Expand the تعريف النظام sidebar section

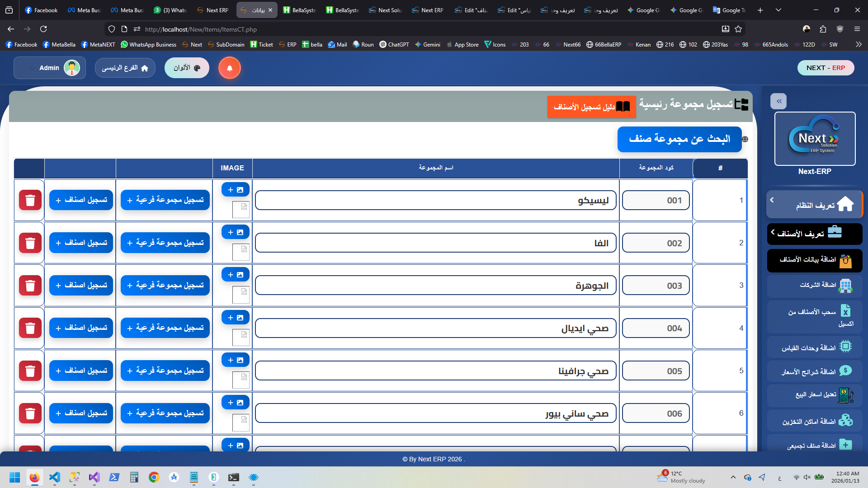[x=815, y=205]
